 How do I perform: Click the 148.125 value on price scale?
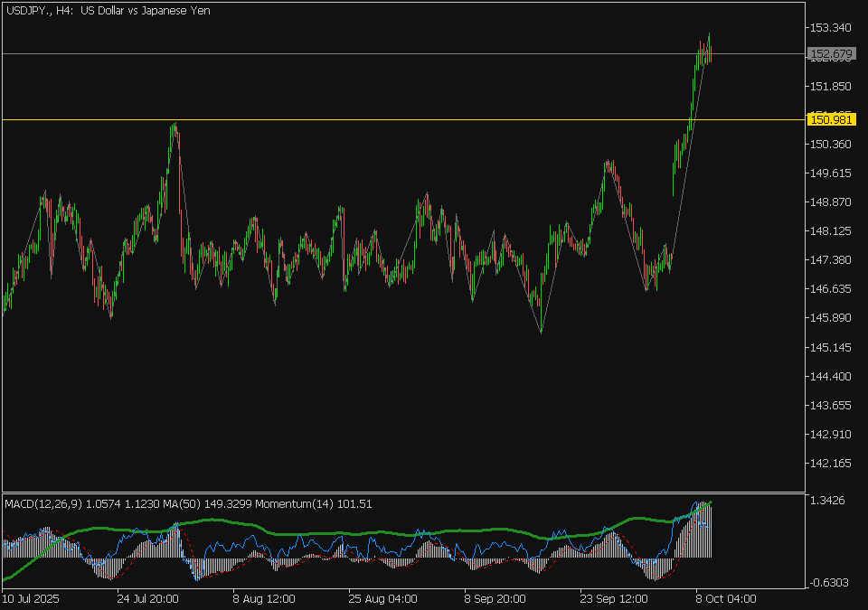coord(830,231)
